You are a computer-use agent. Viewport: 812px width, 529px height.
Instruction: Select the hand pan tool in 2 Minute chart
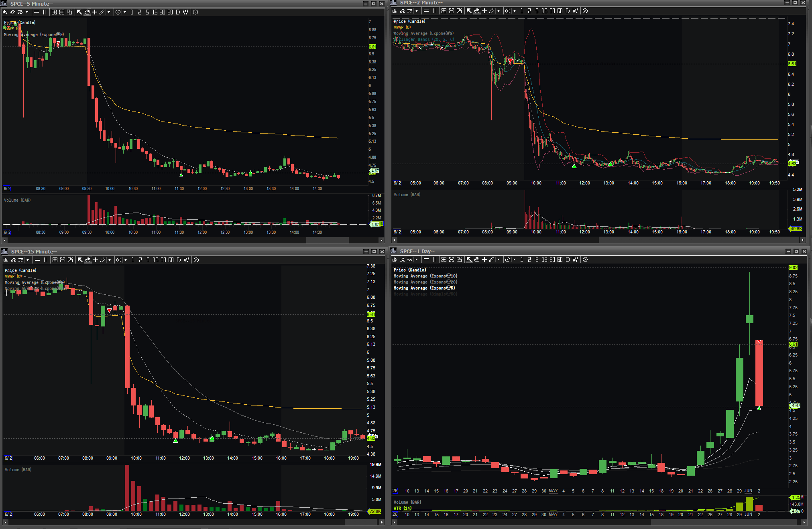coord(477,11)
